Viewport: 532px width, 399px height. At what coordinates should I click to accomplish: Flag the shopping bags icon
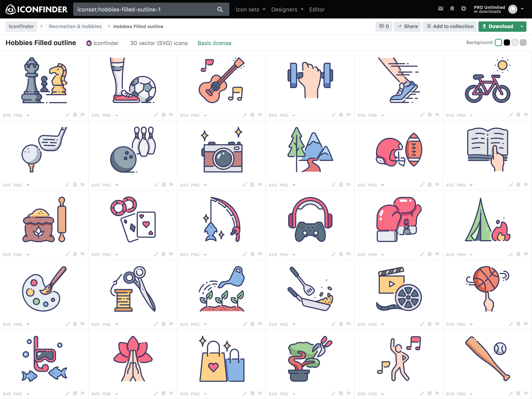(260, 393)
